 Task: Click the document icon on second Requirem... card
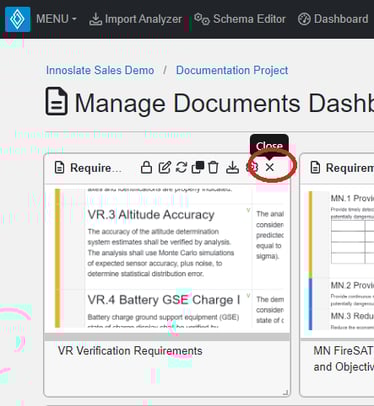tap(315, 168)
